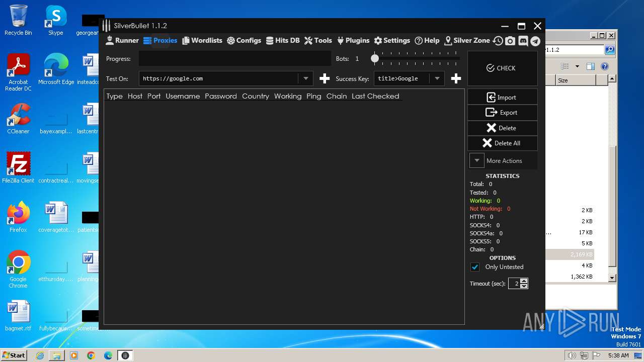Sort by Ping column header
The image size is (644, 362).
click(x=314, y=96)
